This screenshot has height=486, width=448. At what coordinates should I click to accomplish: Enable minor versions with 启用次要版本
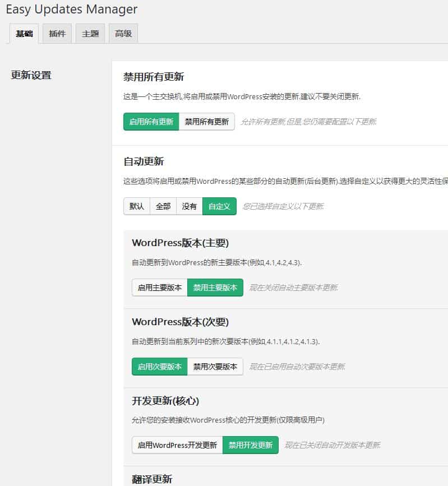coord(160,367)
